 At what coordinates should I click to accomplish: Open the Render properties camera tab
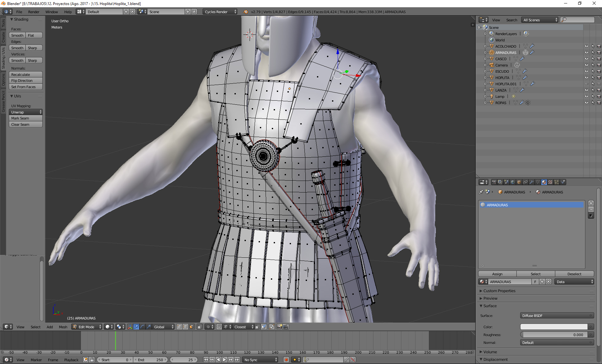point(494,182)
